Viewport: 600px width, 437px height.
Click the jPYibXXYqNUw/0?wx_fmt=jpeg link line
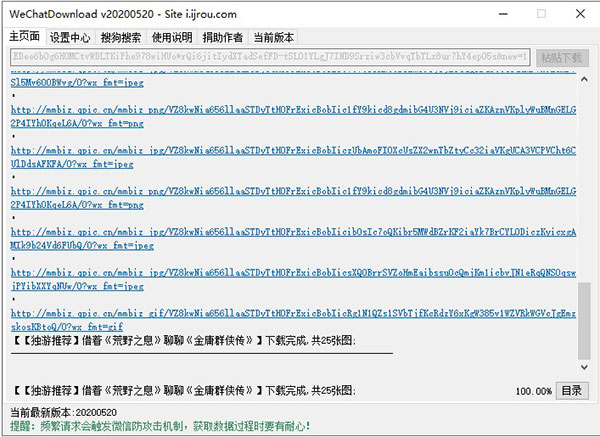click(x=77, y=287)
